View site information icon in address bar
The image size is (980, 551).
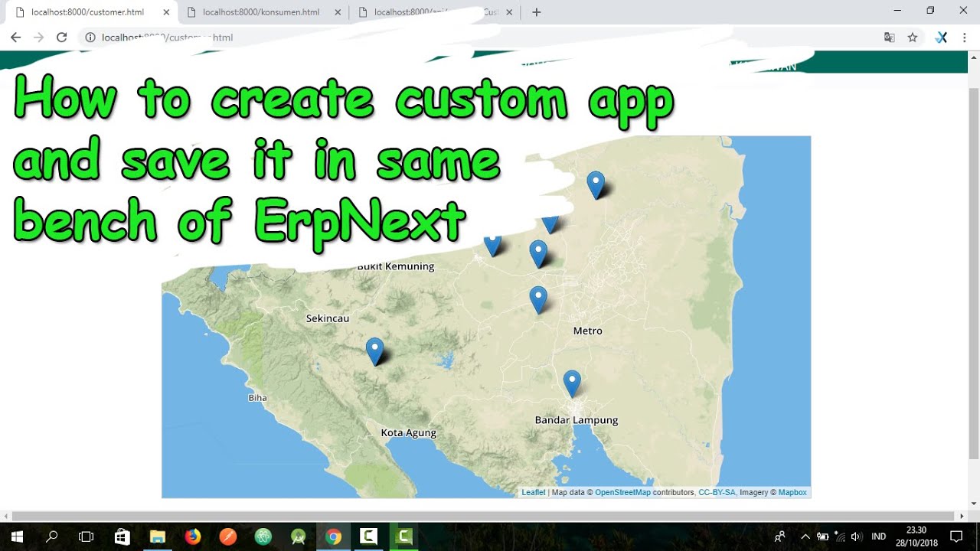click(90, 37)
